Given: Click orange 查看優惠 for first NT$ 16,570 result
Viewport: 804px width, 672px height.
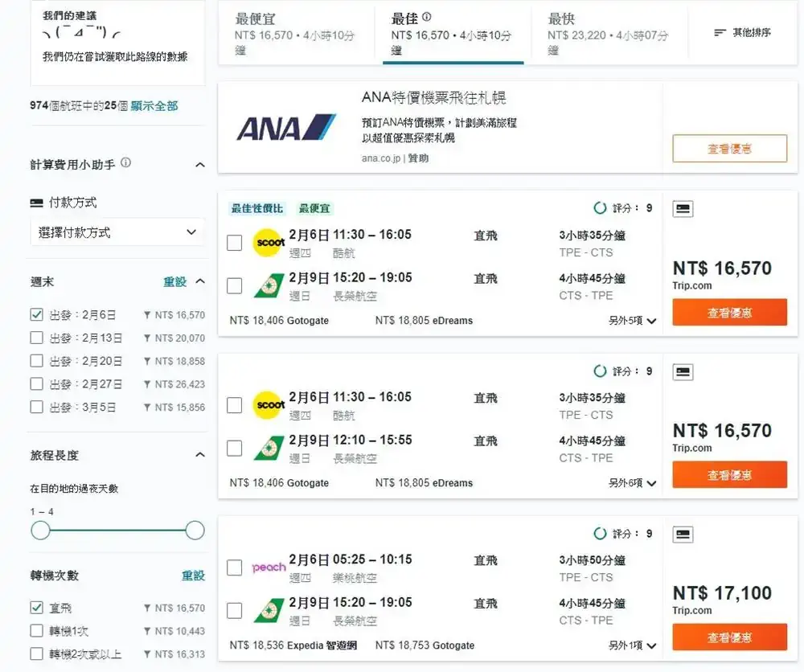Looking at the screenshot, I should click(730, 313).
